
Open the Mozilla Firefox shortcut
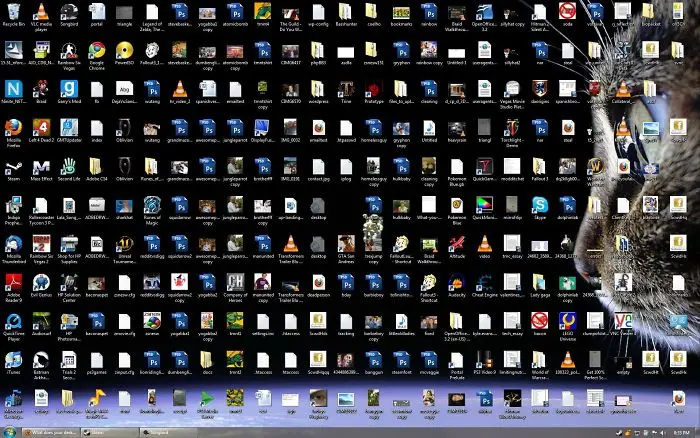[x=14, y=128]
